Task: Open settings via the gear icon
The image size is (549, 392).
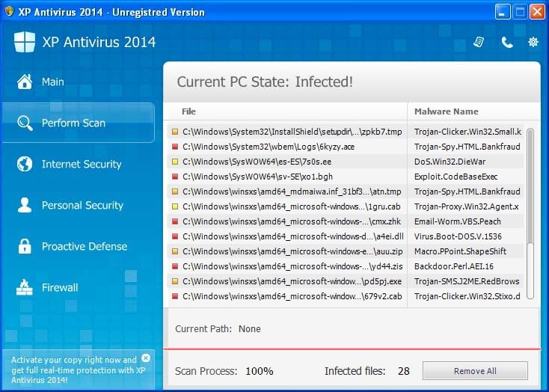Action: click(x=533, y=42)
